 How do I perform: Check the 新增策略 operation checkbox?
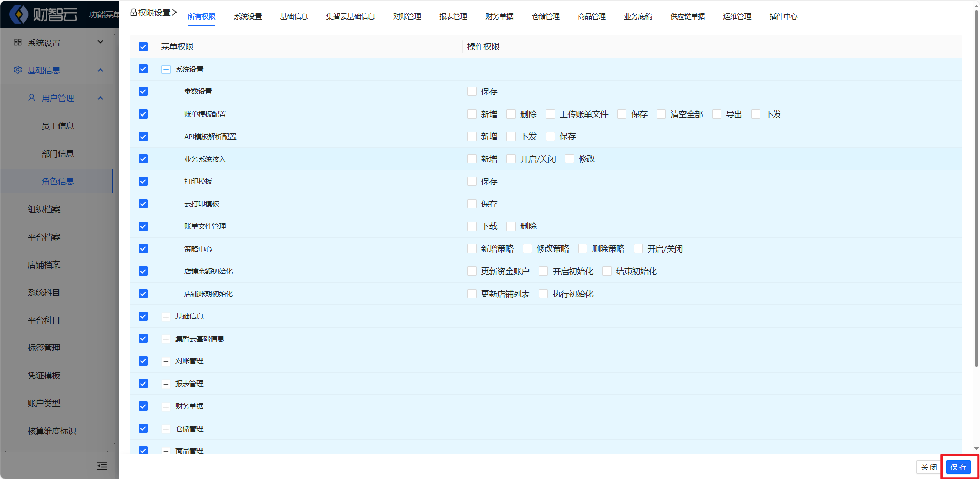point(472,248)
